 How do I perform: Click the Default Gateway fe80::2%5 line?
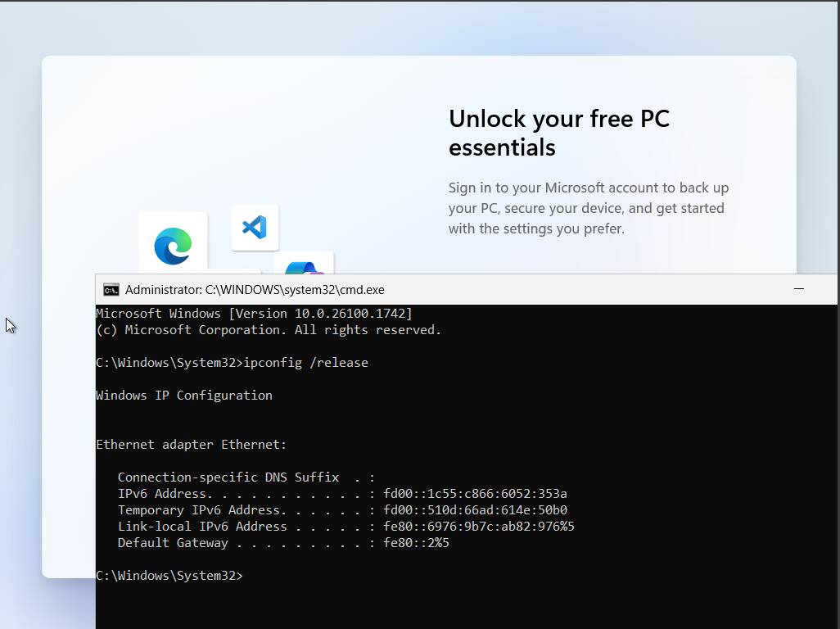tap(283, 543)
